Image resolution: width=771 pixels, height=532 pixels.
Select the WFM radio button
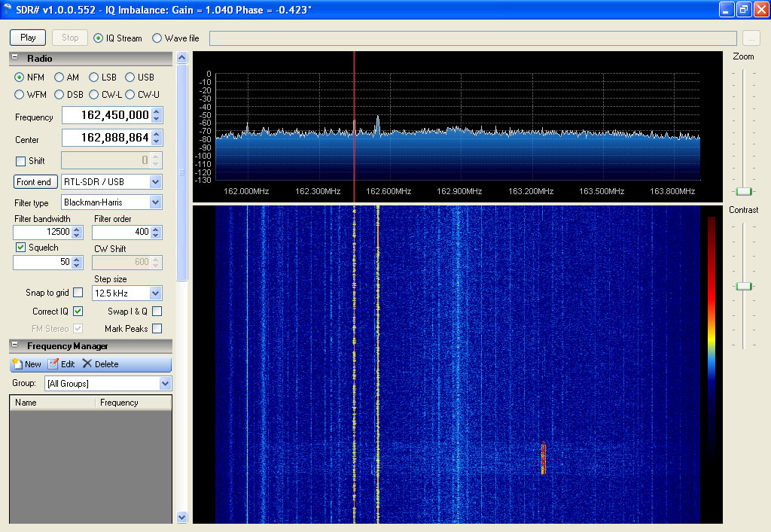[x=20, y=95]
